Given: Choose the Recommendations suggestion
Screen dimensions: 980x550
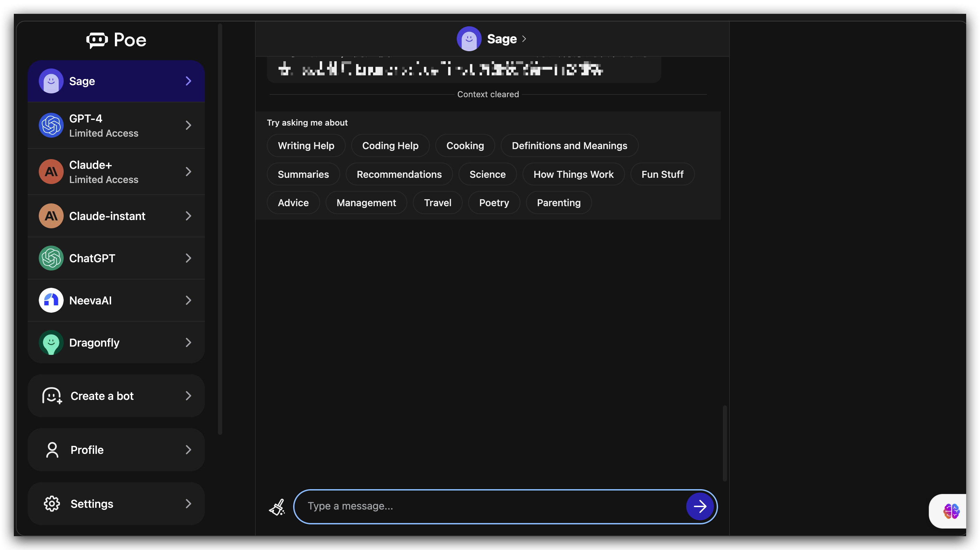Looking at the screenshot, I should pyautogui.click(x=399, y=174).
